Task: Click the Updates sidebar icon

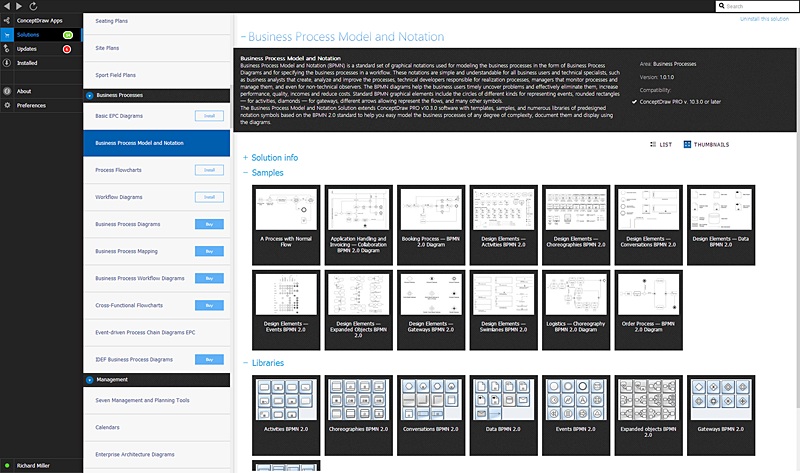Action: pyautogui.click(x=7, y=48)
